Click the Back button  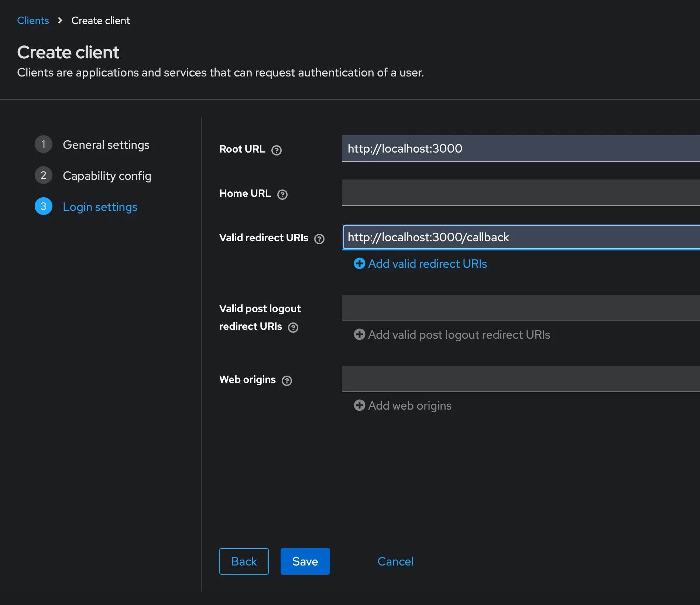point(244,561)
